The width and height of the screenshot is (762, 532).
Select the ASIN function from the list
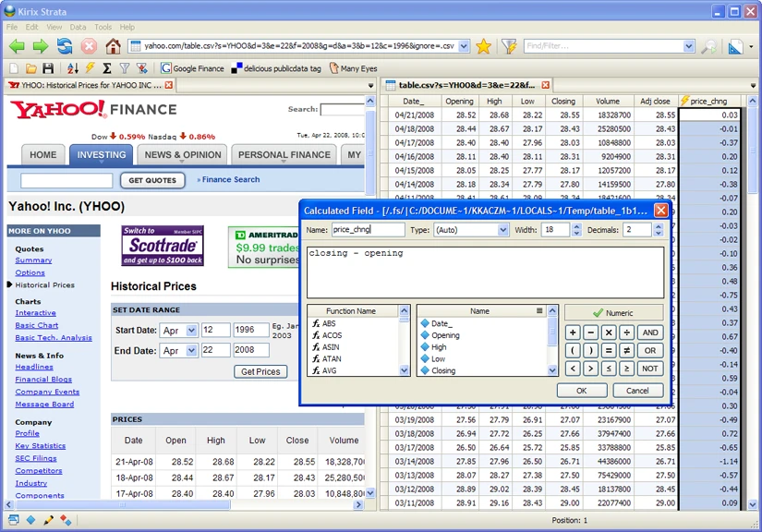(332, 347)
